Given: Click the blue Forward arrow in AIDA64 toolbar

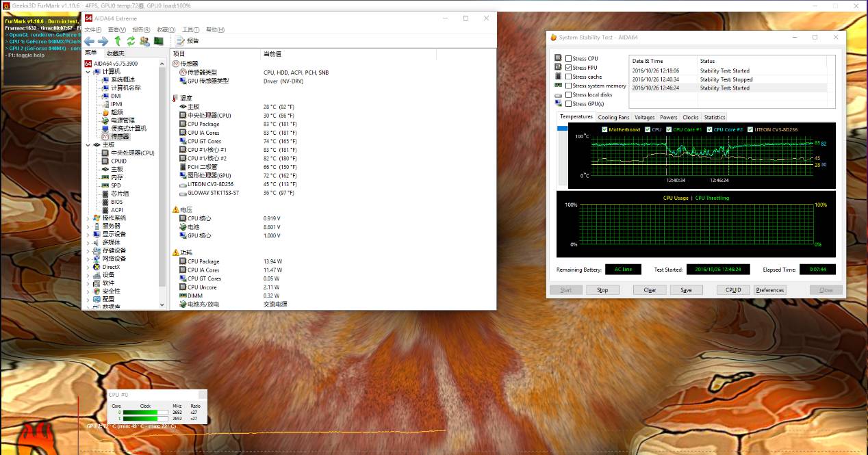Looking at the screenshot, I should tap(103, 41).
